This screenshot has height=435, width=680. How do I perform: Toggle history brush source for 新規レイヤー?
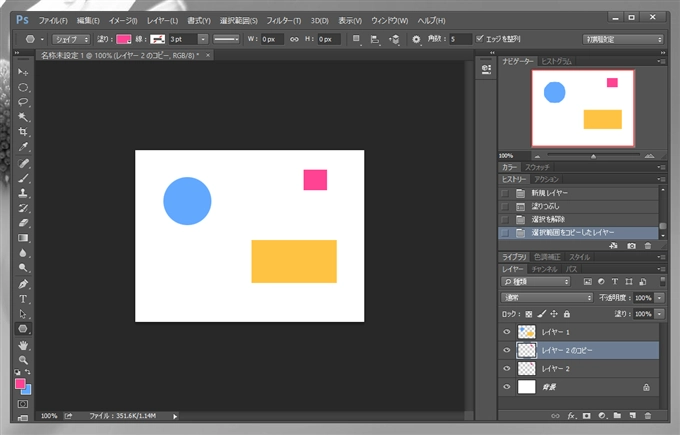(505, 193)
